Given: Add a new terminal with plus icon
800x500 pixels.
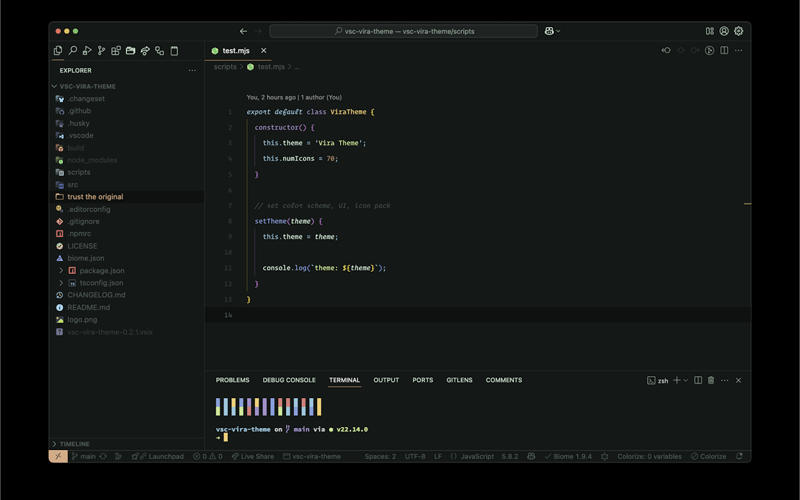Looking at the screenshot, I should point(677,380).
